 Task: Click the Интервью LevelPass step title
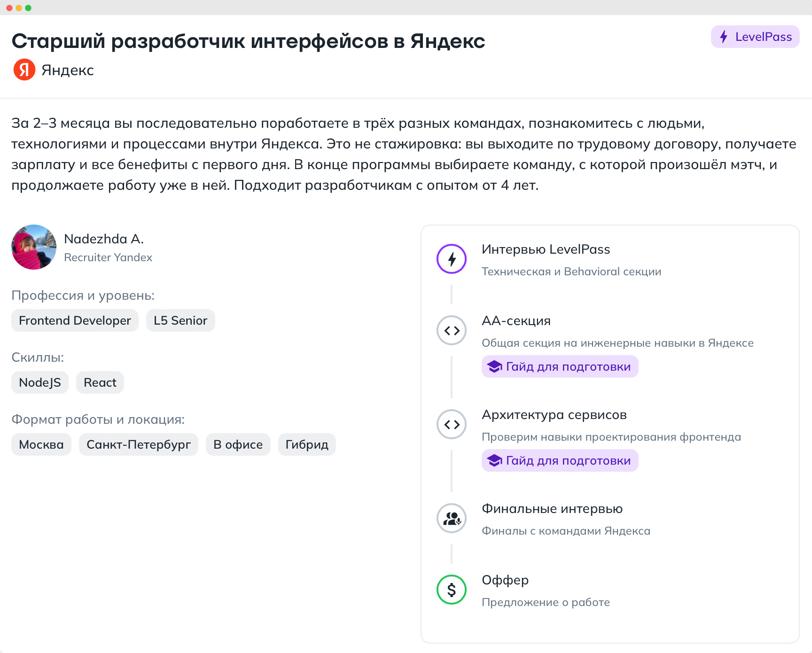pos(546,249)
